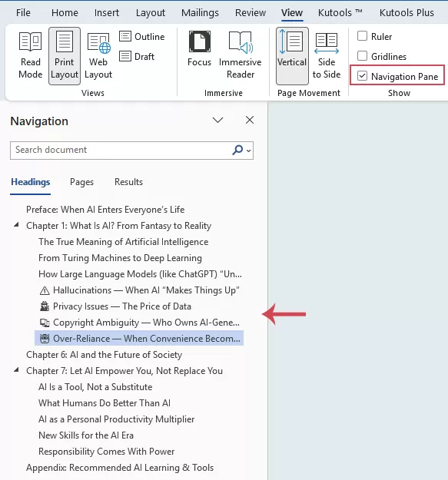This screenshot has height=480, width=448.
Task: Open the Kutools Plus ribbon tab
Action: click(x=407, y=13)
